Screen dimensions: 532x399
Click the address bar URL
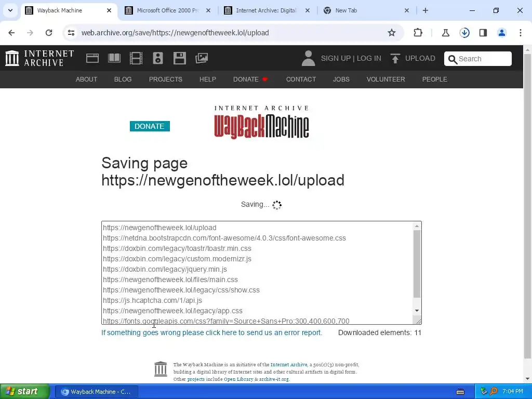pyautogui.click(x=175, y=33)
